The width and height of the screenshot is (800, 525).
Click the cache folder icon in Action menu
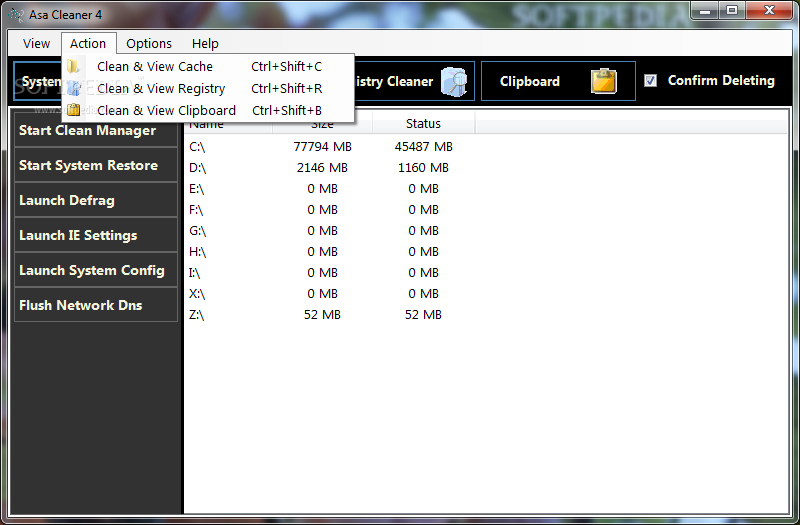(x=73, y=66)
